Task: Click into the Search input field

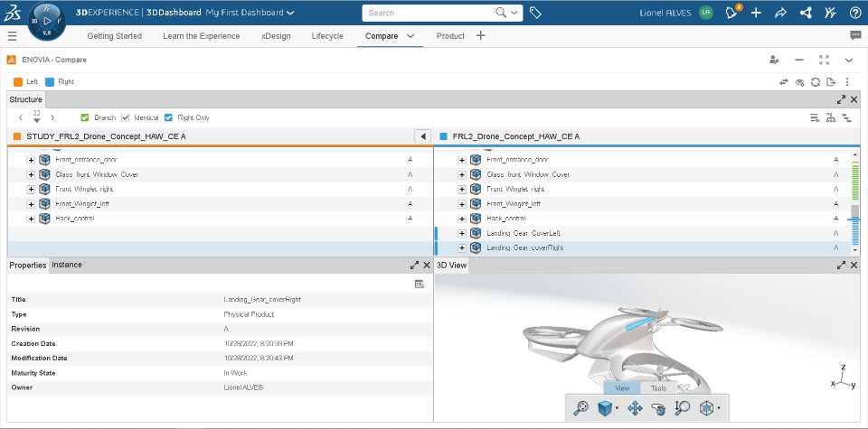Action: (x=429, y=13)
